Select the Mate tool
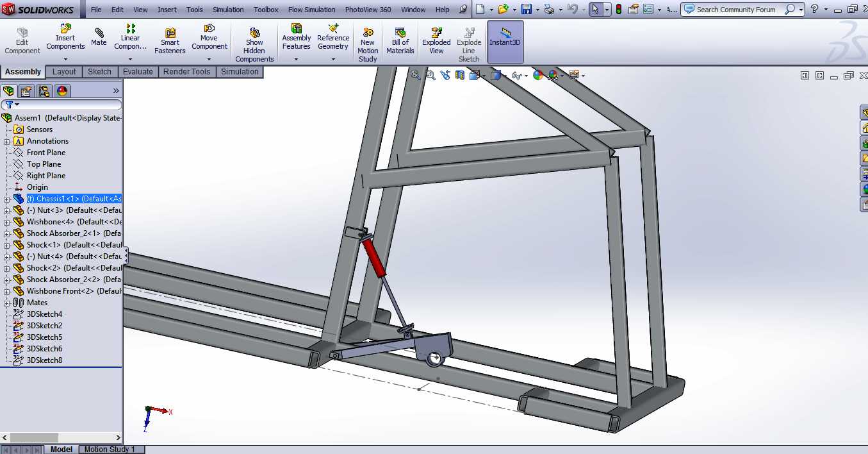Viewport: 868px width, 454px height. click(99, 37)
